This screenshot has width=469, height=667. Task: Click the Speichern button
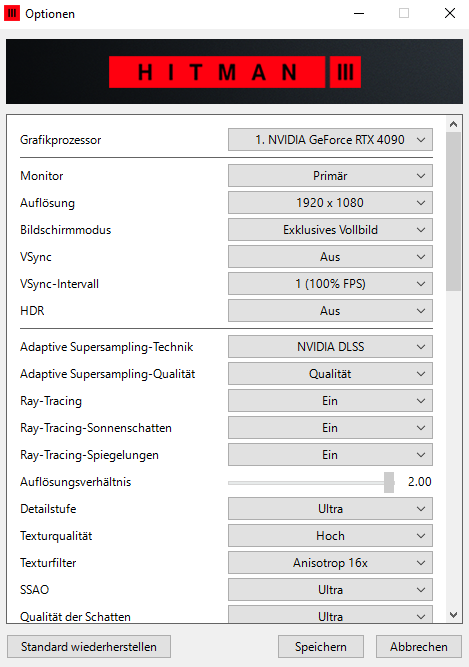321,647
